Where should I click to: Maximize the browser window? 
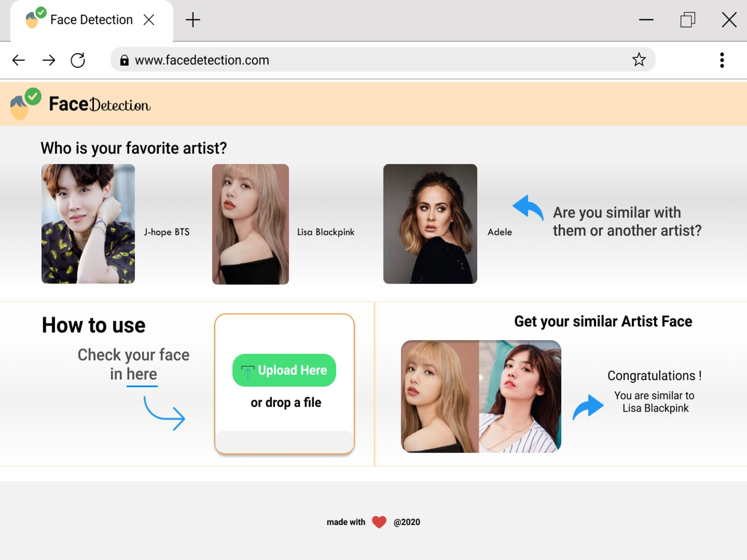pos(688,20)
